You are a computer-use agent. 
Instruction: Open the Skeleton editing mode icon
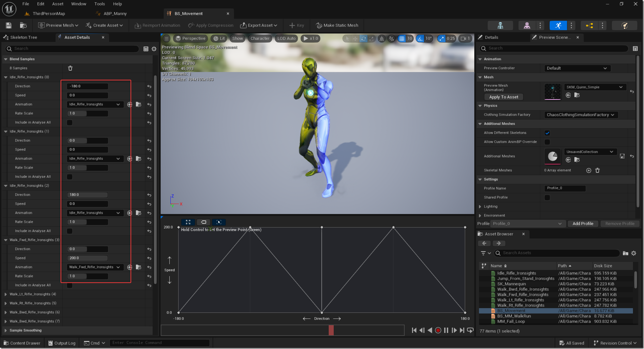[x=500, y=25]
